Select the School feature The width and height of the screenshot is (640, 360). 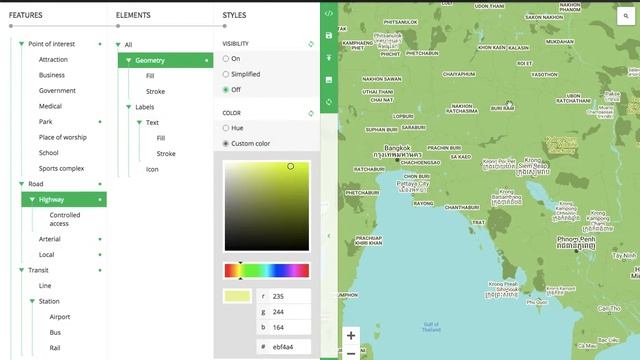point(49,153)
